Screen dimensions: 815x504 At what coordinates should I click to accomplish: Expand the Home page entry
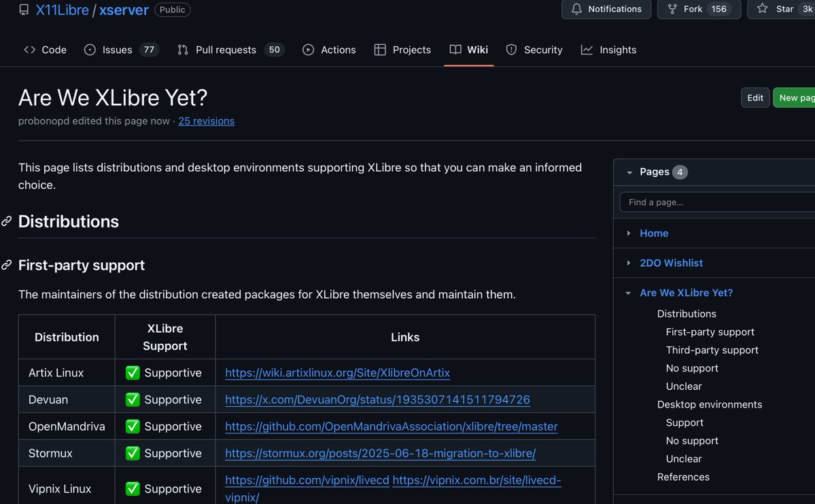628,233
